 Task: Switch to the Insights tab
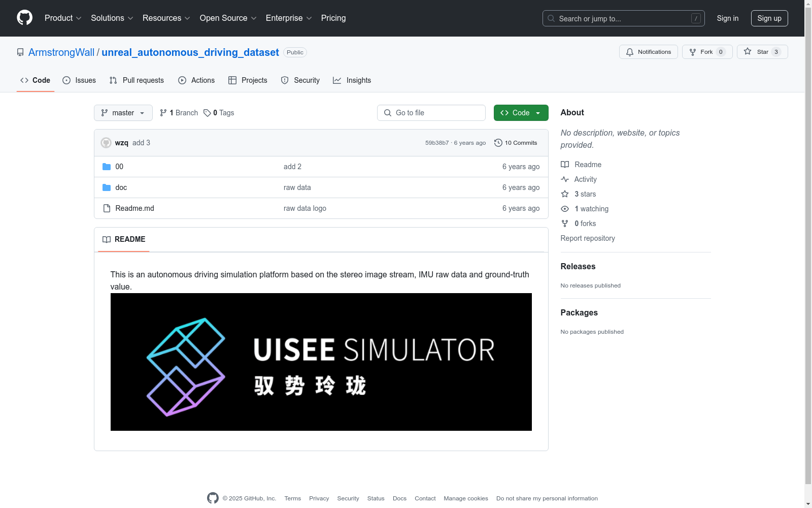point(352,80)
